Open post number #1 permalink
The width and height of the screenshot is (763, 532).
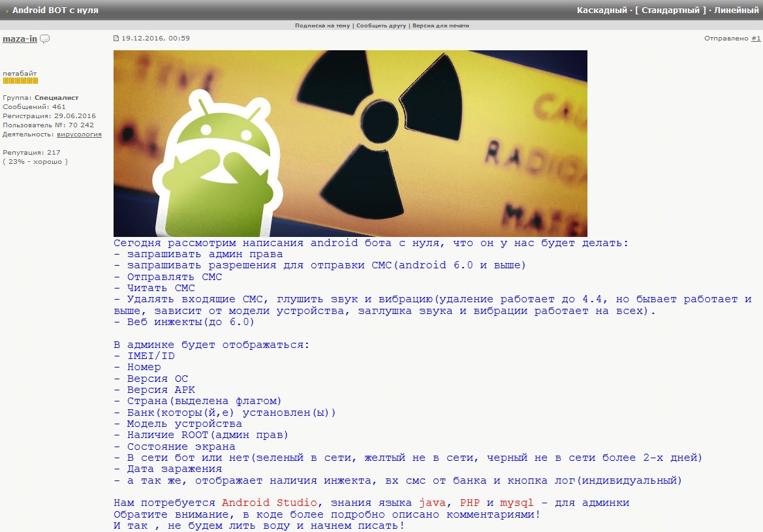tap(756, 39)
